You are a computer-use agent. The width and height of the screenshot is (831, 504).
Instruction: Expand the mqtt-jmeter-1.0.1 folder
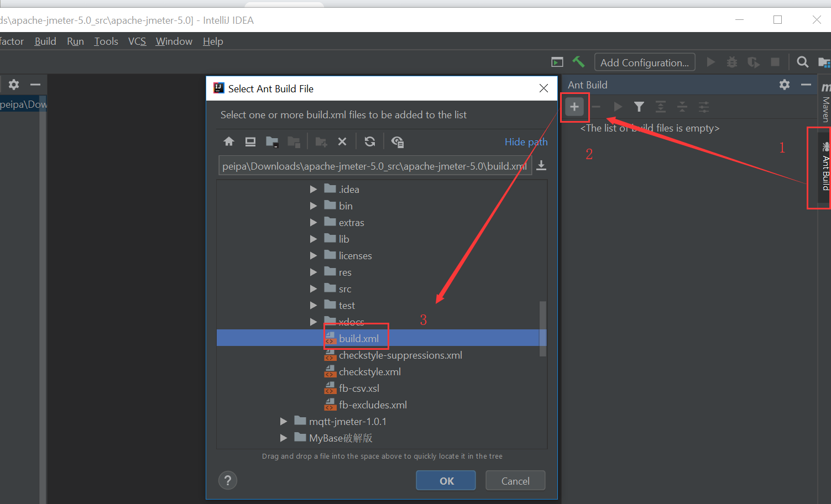284,421
